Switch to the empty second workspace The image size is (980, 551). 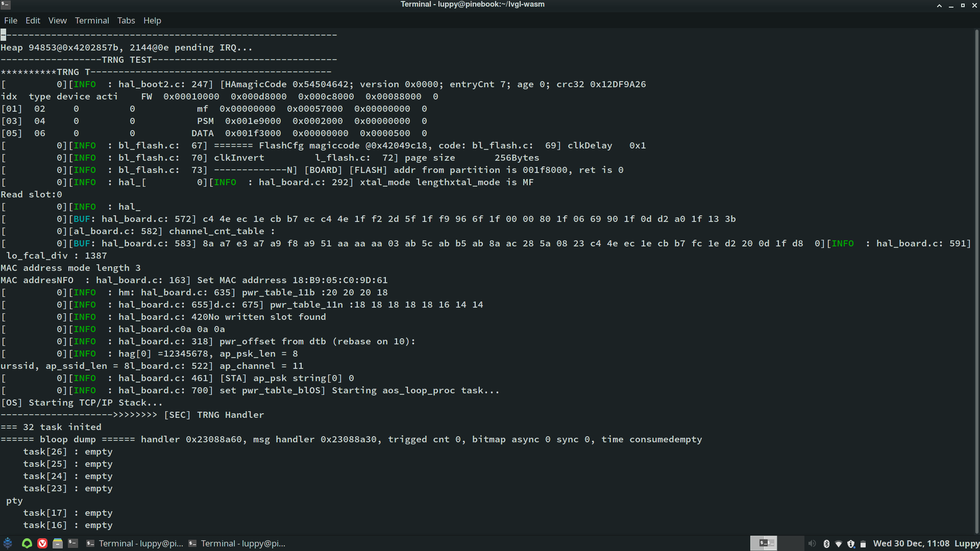pos(791,543)
